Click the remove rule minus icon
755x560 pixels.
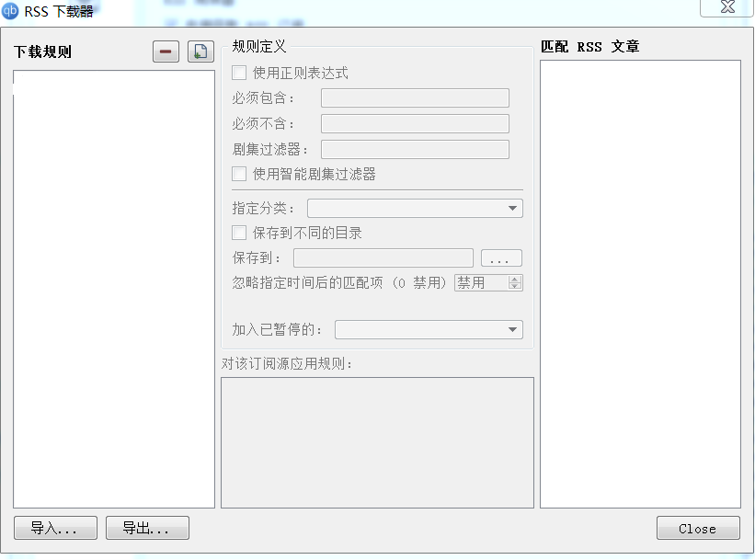(x=166, y=51)
